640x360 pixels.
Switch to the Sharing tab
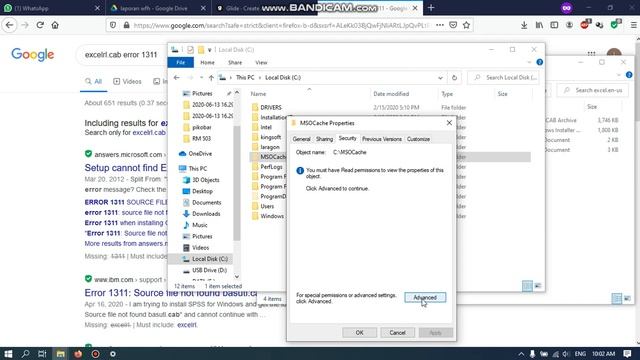[324, 139]
